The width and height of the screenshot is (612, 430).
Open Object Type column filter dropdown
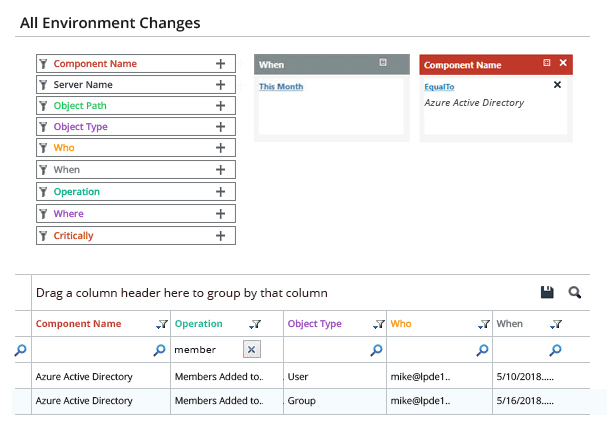(379, 324)
